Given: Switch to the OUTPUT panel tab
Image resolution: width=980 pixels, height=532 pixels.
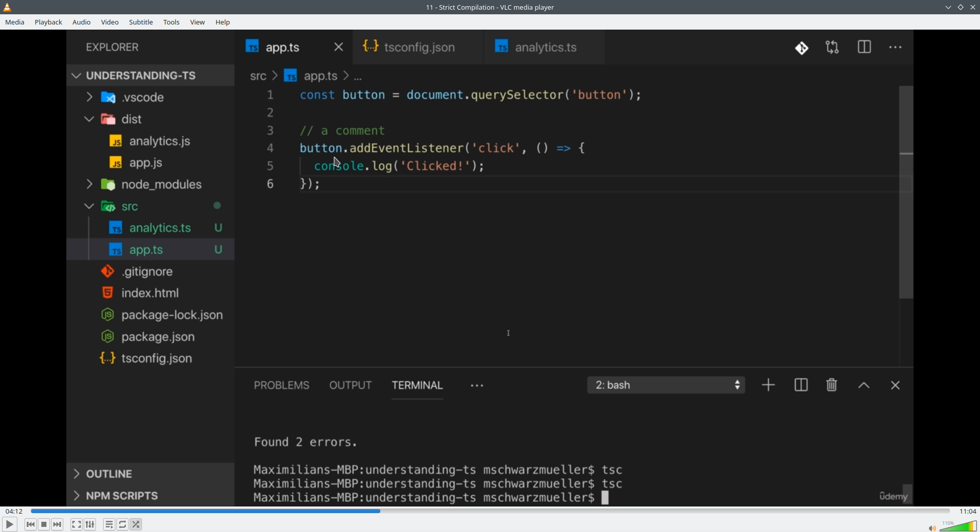Looking at the screenshot, I should coord(351,386).
